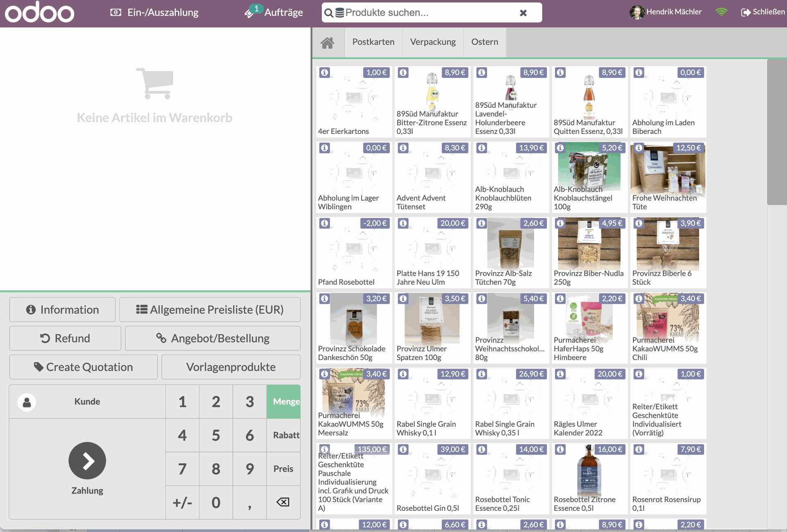
Task: Open info for Alb-Knoblauch Knoblauchblüten 290g
Action: (482, 148)
